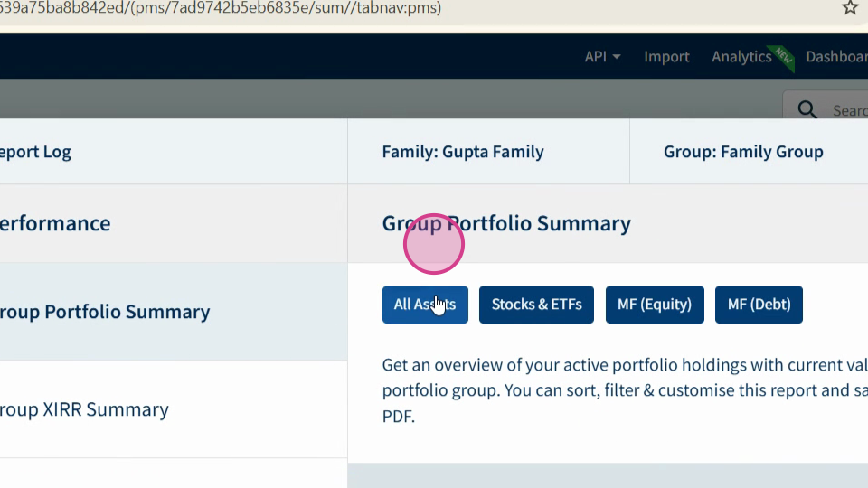Click the Group Portfolio Summary main panel heading
868x488 pixels.
[506, 223]
